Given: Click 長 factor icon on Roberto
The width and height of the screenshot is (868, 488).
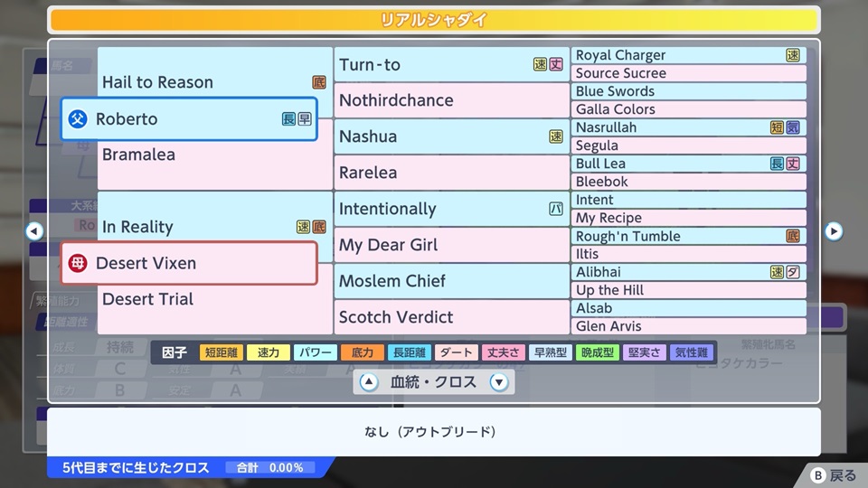Looking at the screenshot, I should click(x=289, y=119).
